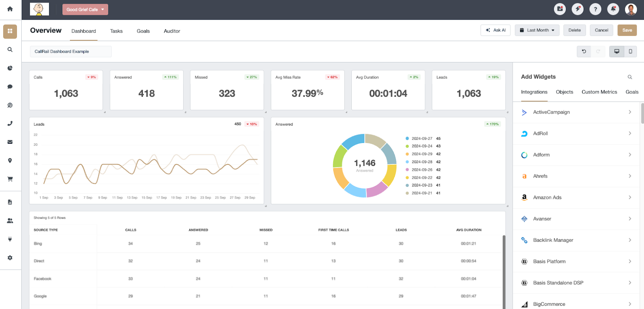The image size is (644, 309).
Task: Click the 2024-09-27 legend color dot
Action: coord(407,139)
